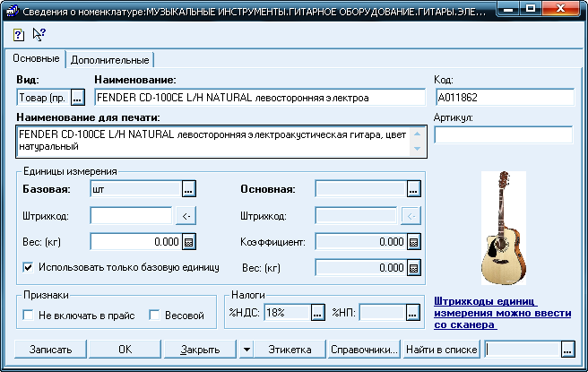Screen dimensions: 588x372
Task: Click the Базовая unit field showing шт
Action: pyautogui.click(x=136, y=188)
